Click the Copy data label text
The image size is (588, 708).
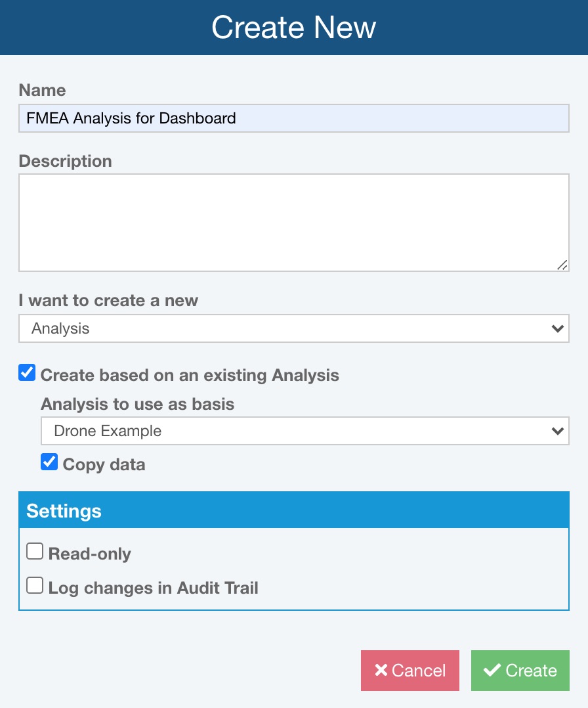(x=104, y=464)
